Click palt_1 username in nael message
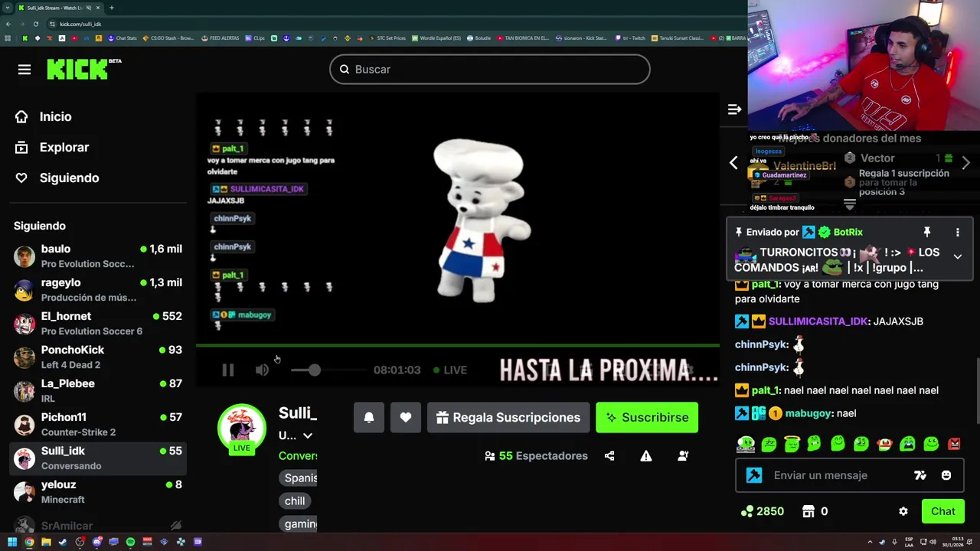Image resolution: width=980 pixels, height=551 pixels. click(765, 390)
